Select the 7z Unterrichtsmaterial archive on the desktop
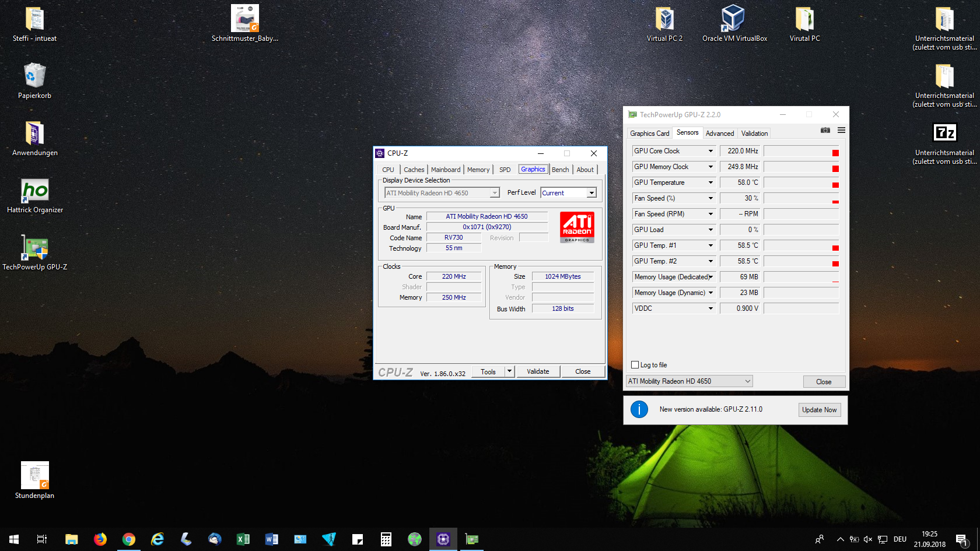980x551 pixels. point(944,143)
